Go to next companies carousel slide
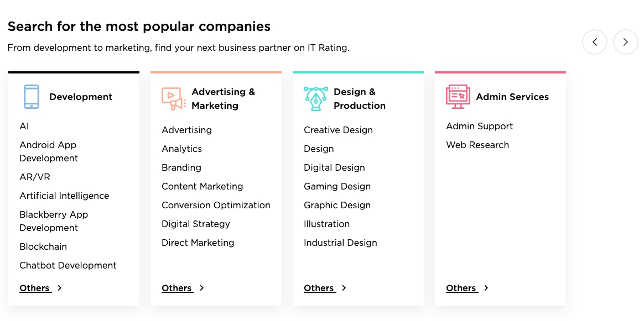644x321 pixels. pos(626,42)
